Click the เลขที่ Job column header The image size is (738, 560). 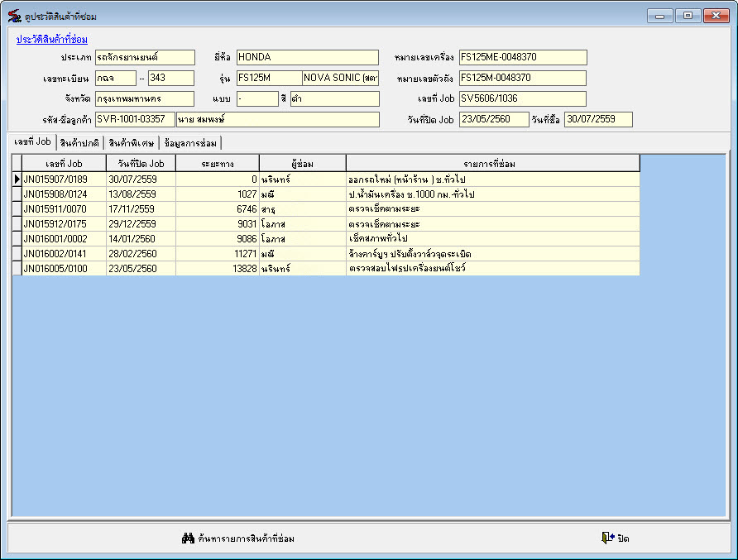(x=64, y=164)
